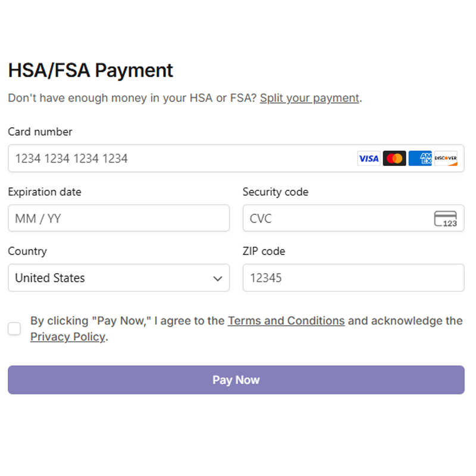This screenshot has height=476, width=476.
Task: Click the Discover card logo
Action: (446, 158)
